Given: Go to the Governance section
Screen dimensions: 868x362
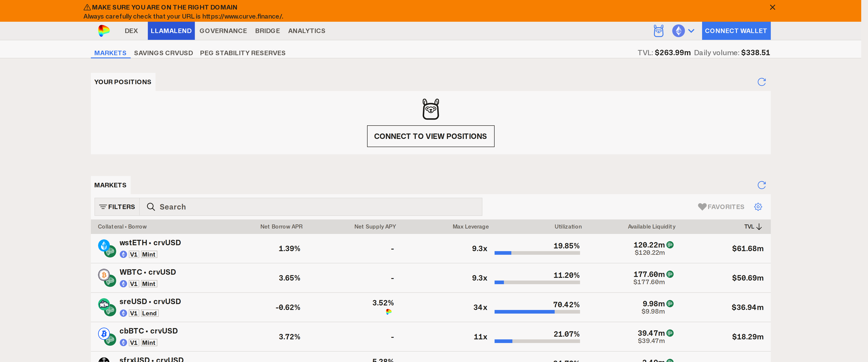Looking at the screenshot, I should [x=223, y=31].
